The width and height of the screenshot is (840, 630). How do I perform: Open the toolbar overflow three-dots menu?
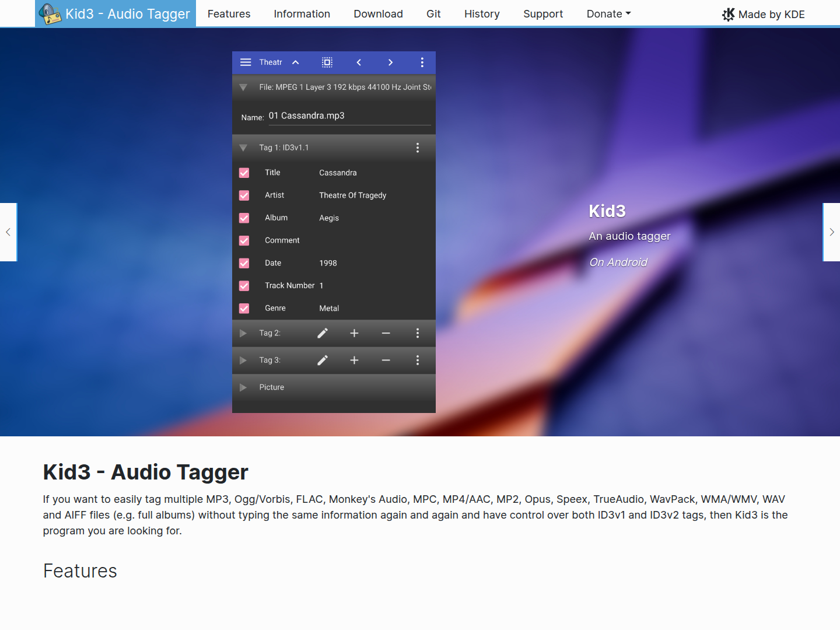click(x=422, y=62)
